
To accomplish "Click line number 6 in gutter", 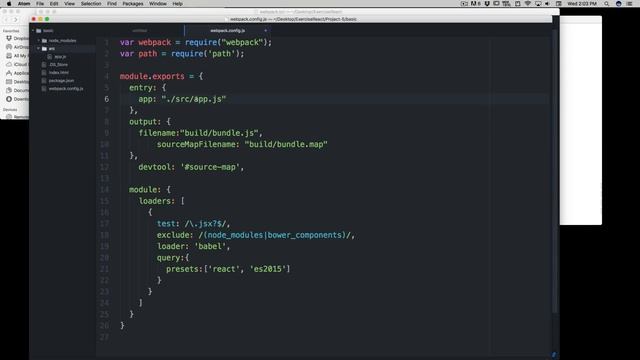I will tap(107, 99).
